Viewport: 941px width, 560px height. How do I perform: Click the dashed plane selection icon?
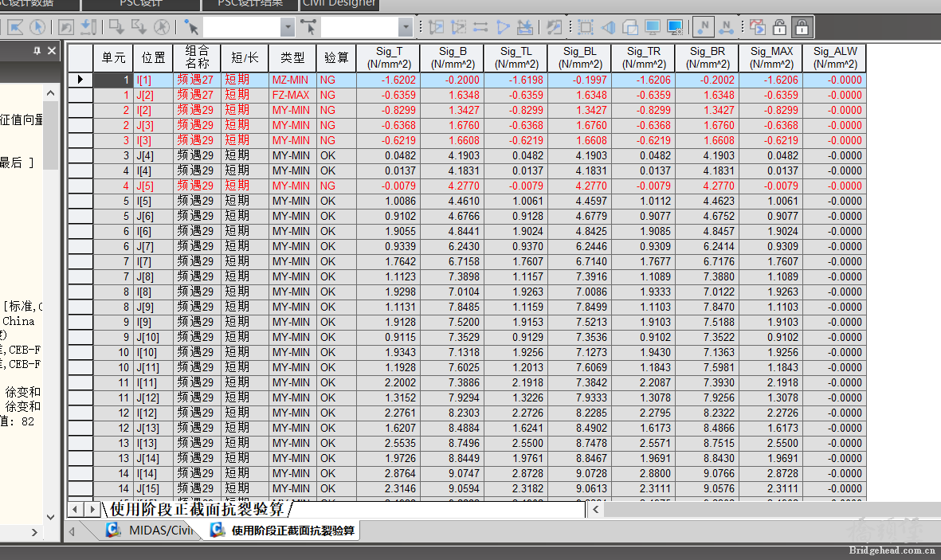pyautogui.click(x=458, y=27)
